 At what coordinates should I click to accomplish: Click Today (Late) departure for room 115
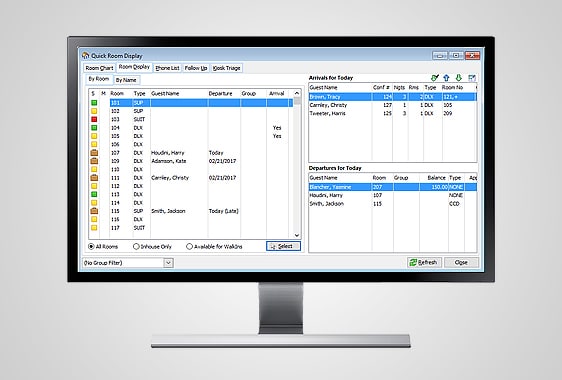[223, 211]
